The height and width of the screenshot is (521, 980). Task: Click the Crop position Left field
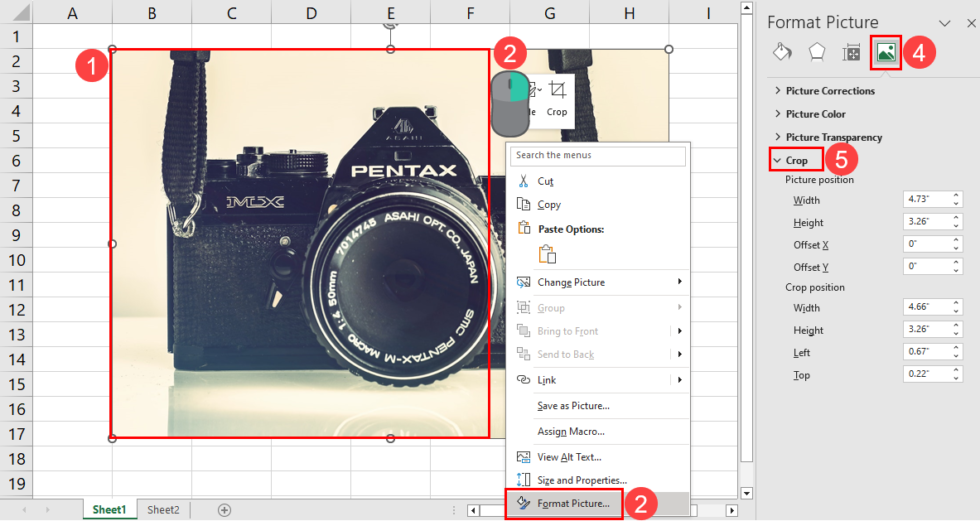927,352
